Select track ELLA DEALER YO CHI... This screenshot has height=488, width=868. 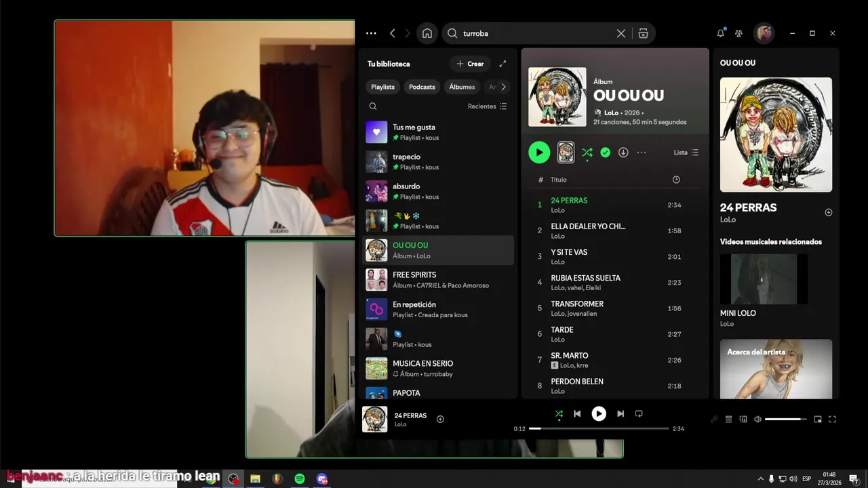click(x=615, y=230)
